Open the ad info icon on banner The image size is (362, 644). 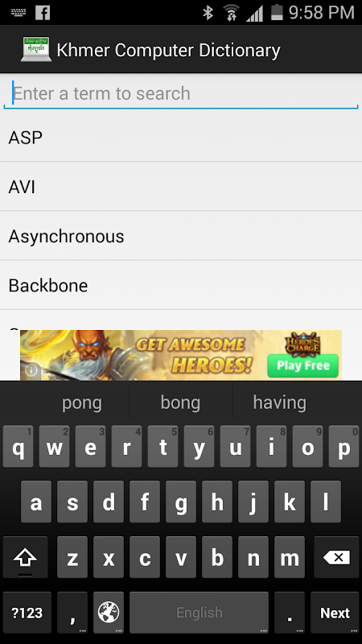(31, 370)
